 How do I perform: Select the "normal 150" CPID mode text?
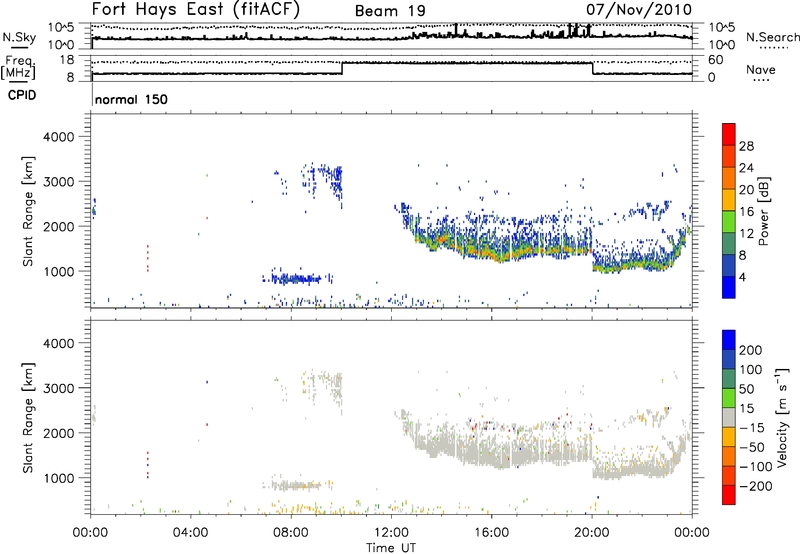(x=131, y=99)
